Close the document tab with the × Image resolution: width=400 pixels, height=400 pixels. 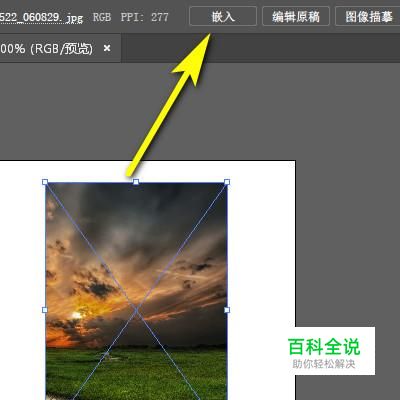107,49
